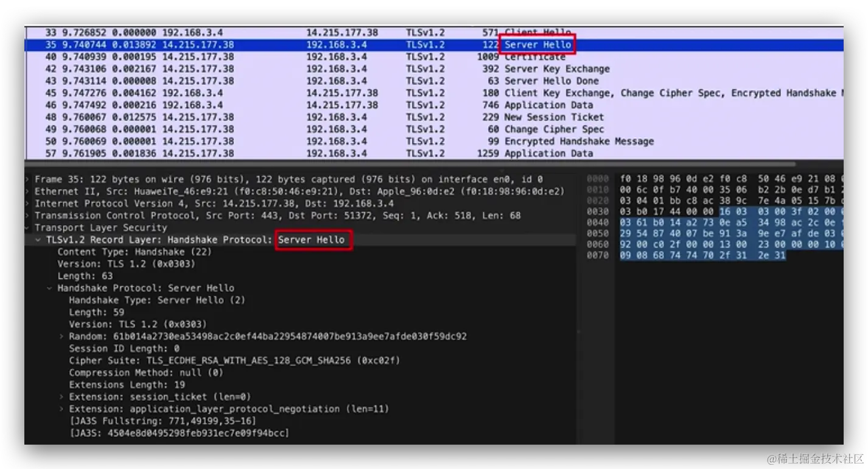This screenshot has height=469, width=868.
Task: Click the JA3S hash 4504e8d0495298feb931ec7e09f94bcc line
Action: tap(180, 433)
